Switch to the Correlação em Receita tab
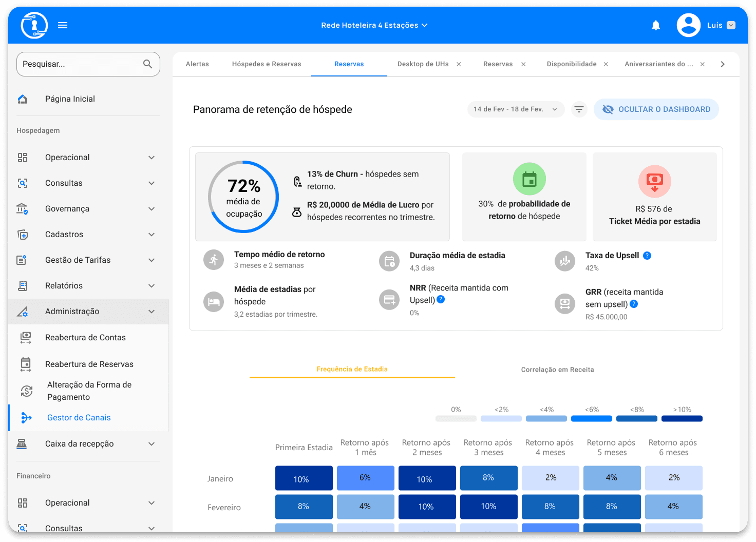Image resolution: width=756 pixels, height=542 pixels. click(x=557, y=370)
